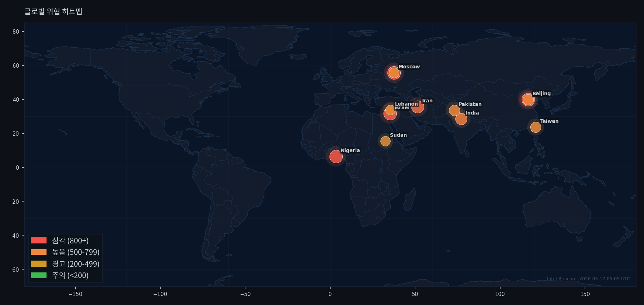Click the green 주의 (<200) legend swatch

click(x=39, y=275)
